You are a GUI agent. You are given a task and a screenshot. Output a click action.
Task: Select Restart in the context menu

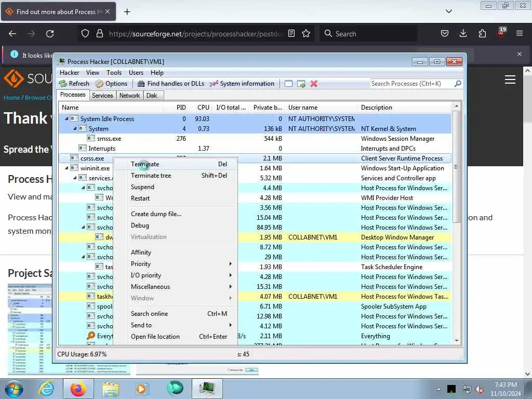coord(176,198)
